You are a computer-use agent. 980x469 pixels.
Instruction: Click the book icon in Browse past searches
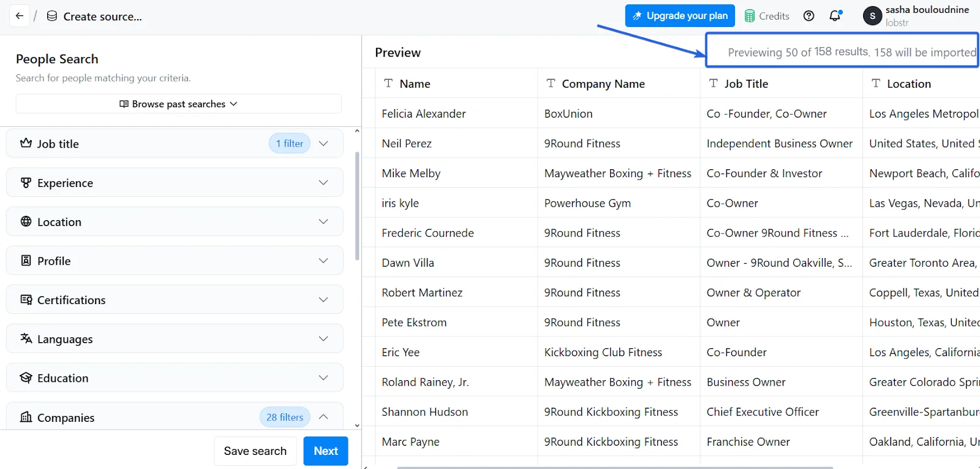click(x=124, y=104)
